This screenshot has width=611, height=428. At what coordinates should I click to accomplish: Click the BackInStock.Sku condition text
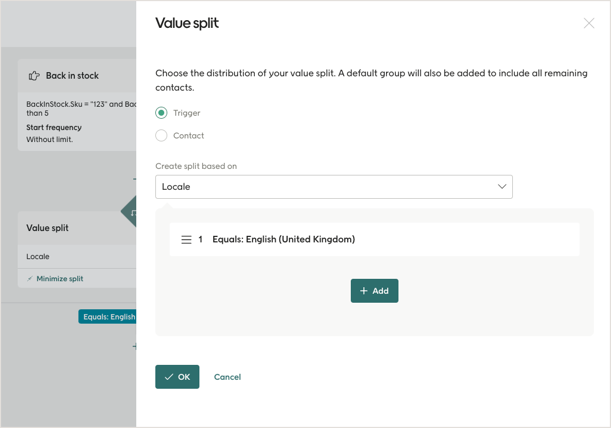click(x=81, y=108)
